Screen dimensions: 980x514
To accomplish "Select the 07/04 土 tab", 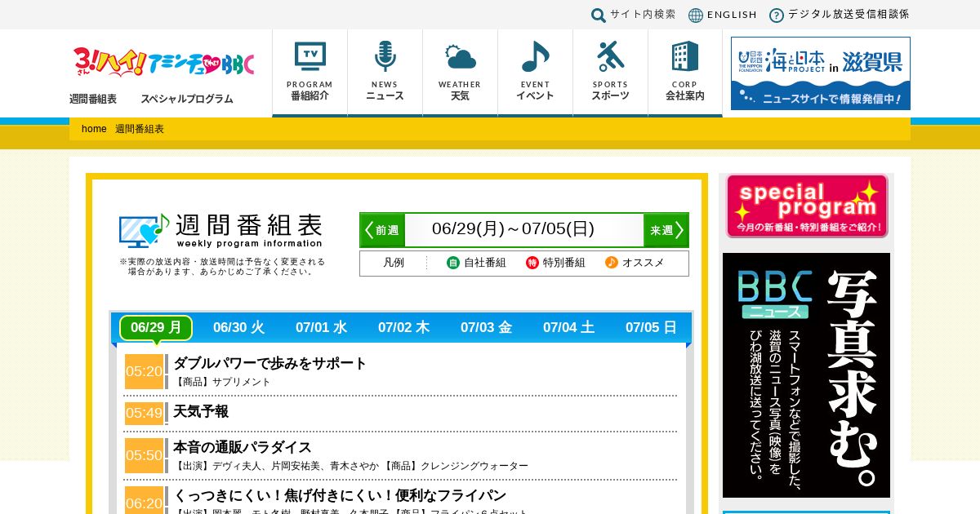I will 568,328.
